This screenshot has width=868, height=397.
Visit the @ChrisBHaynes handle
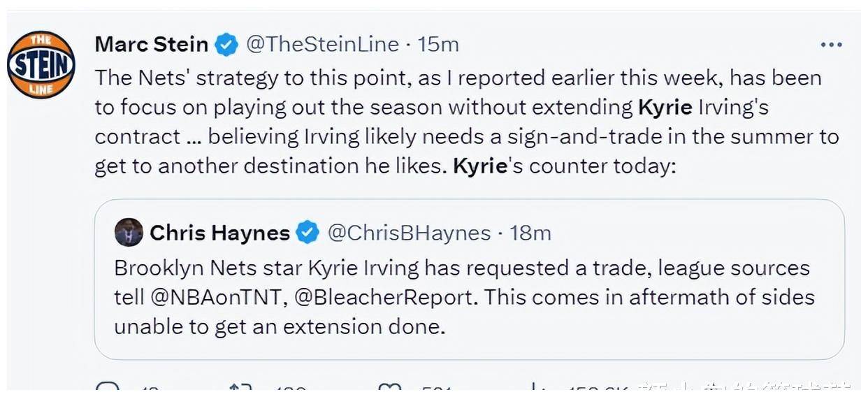tap(409, 233)
